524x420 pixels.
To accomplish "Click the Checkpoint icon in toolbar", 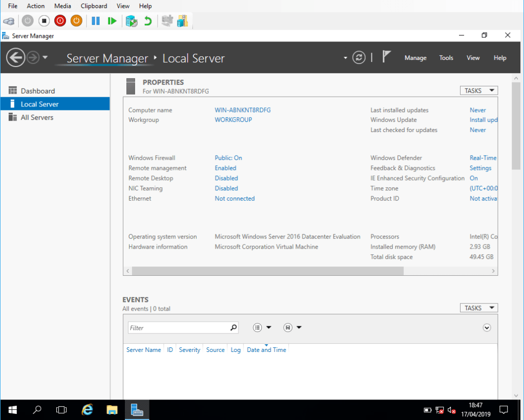I will pos(132,21).
